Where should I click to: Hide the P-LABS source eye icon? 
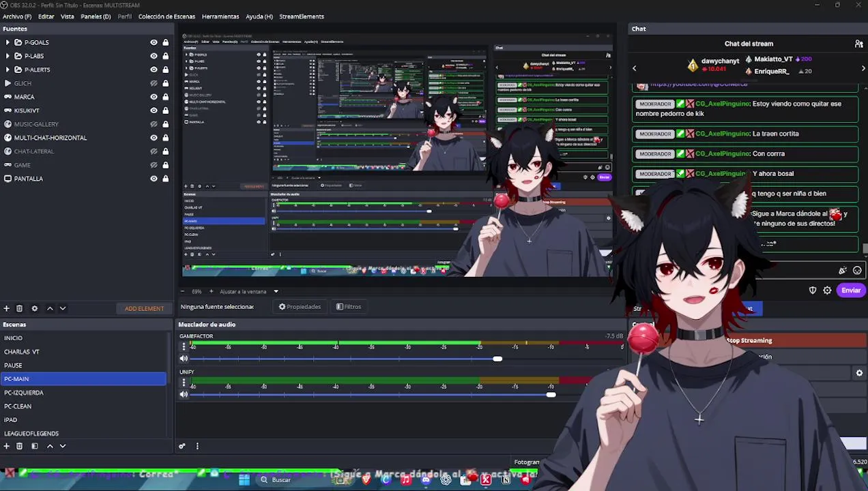(154, 56)
